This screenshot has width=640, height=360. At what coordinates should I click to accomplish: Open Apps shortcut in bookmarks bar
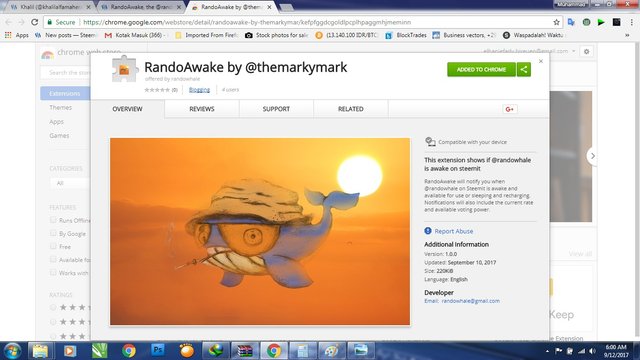pos(17,35)
